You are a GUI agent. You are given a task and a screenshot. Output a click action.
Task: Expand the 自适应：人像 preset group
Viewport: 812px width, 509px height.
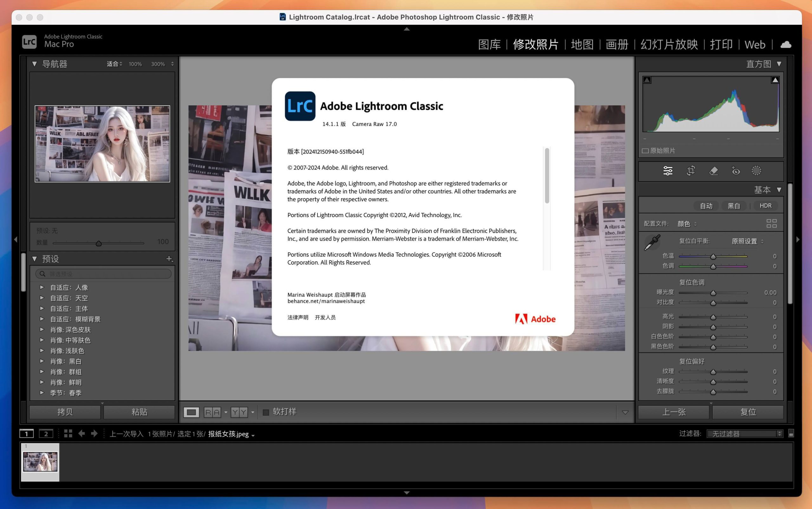click(x=42, y=287)
